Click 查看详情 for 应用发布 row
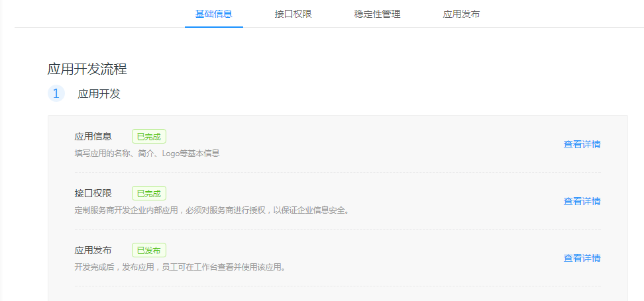This screenshot has height=301, width=644. point(582,259)
